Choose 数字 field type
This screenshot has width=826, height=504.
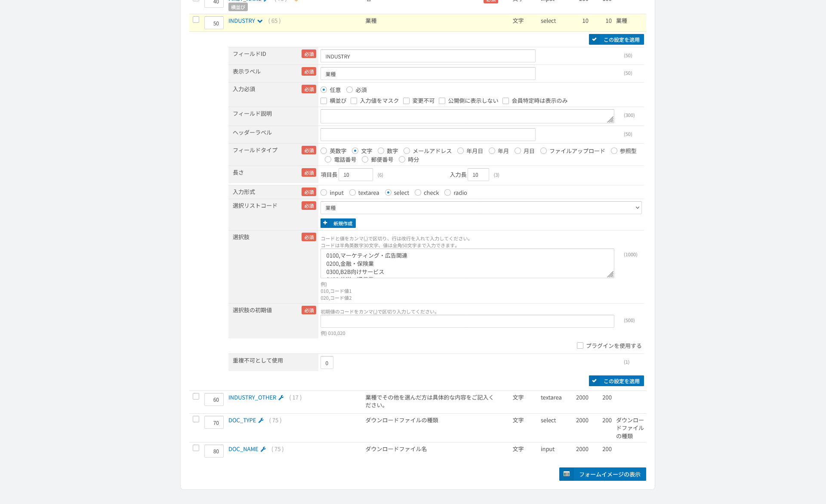tap(381, 151)
